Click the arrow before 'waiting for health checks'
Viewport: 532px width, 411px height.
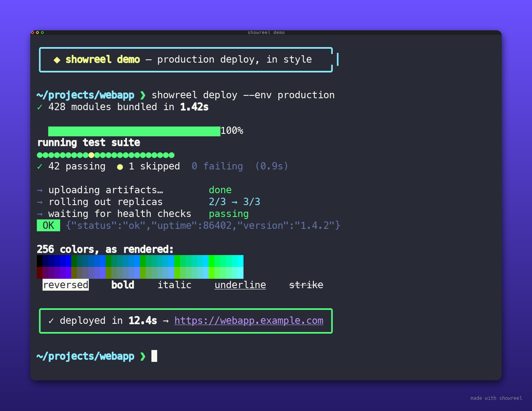(x=40, y=214)
